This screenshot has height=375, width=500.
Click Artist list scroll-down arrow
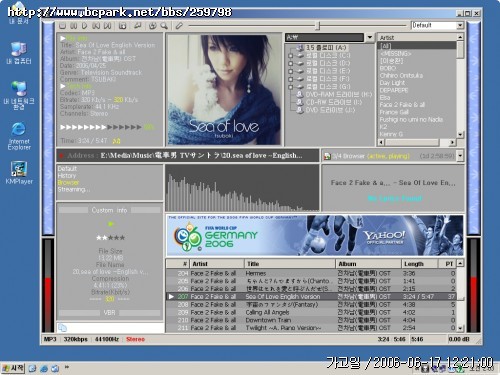point(460,134)
